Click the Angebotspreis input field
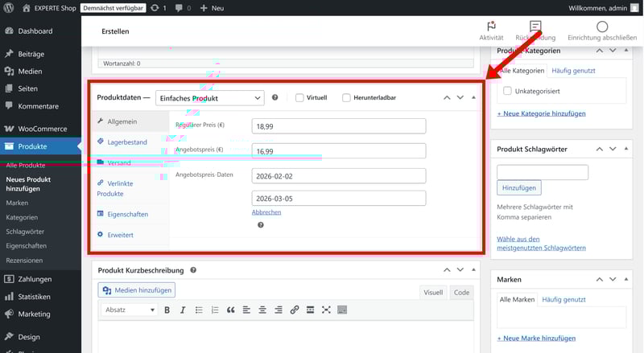Image resolution: width=644 pixels, height=353 pixels. click(x=338, y=151)
